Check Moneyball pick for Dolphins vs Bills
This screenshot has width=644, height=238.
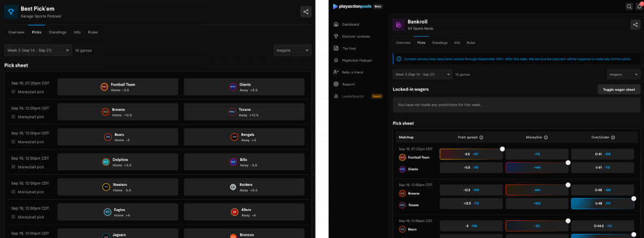click(x=13, y=167)
